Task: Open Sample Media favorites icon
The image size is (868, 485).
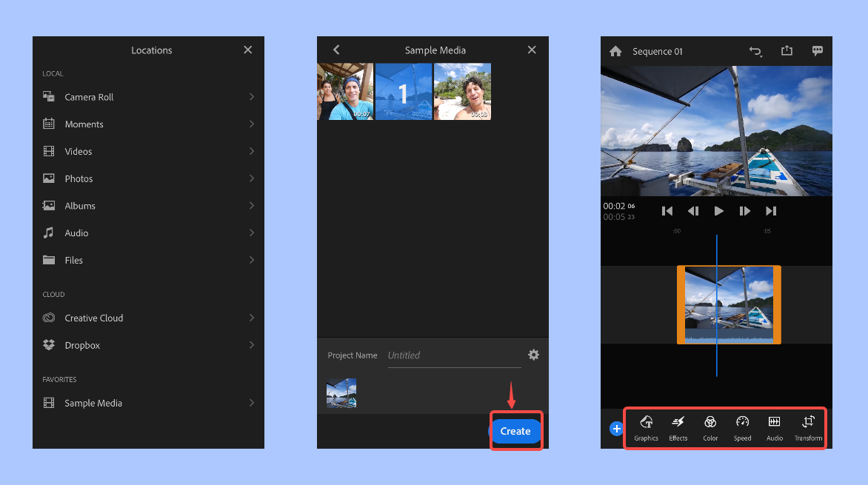Action: coord(49,403)
